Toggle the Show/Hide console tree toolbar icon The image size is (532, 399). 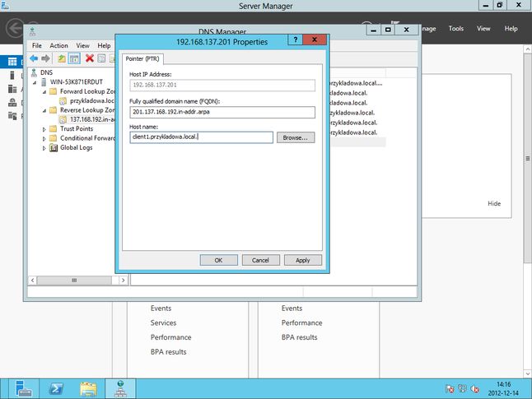coord(74,58)
